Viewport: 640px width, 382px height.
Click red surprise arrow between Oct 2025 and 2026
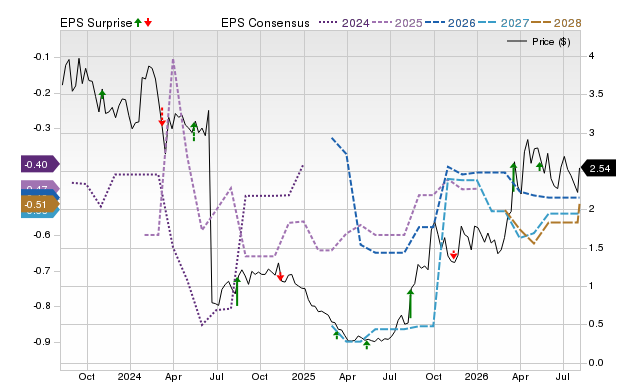coord(453,255)
